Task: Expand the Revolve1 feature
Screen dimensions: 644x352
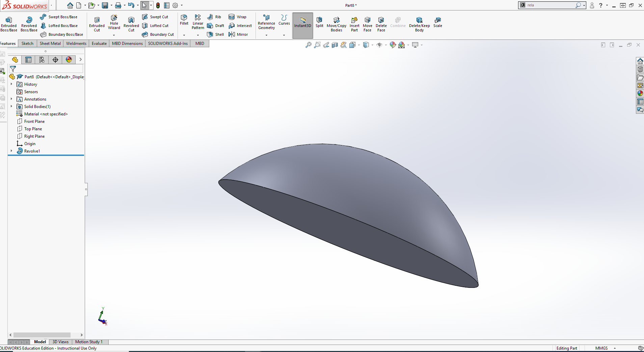Action: pyautogui.click(x=11, y=151)
